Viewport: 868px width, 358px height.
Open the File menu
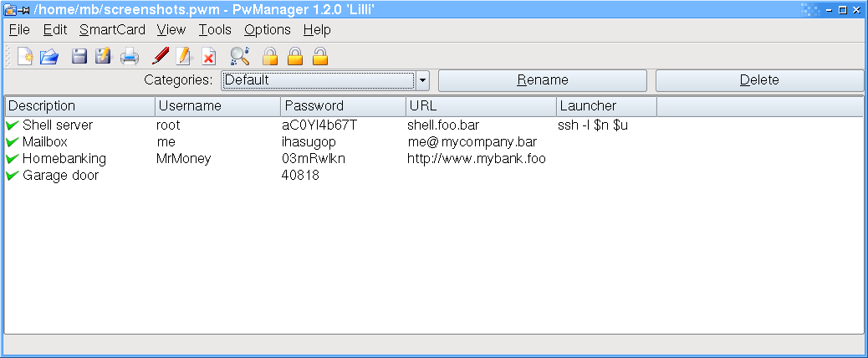click(x=19, y=30)
